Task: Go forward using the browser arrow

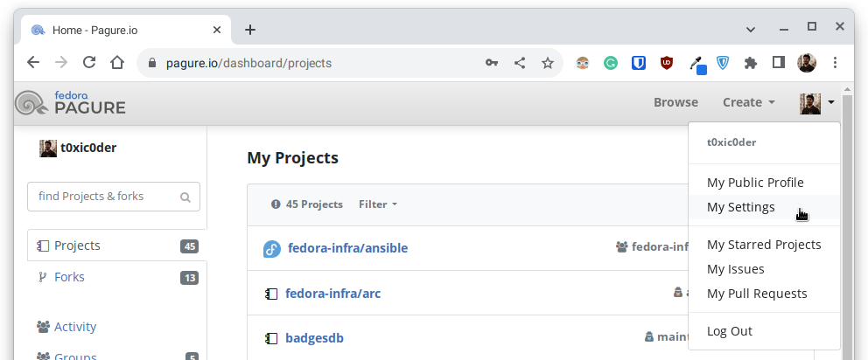Action: [x=61, y=63]
